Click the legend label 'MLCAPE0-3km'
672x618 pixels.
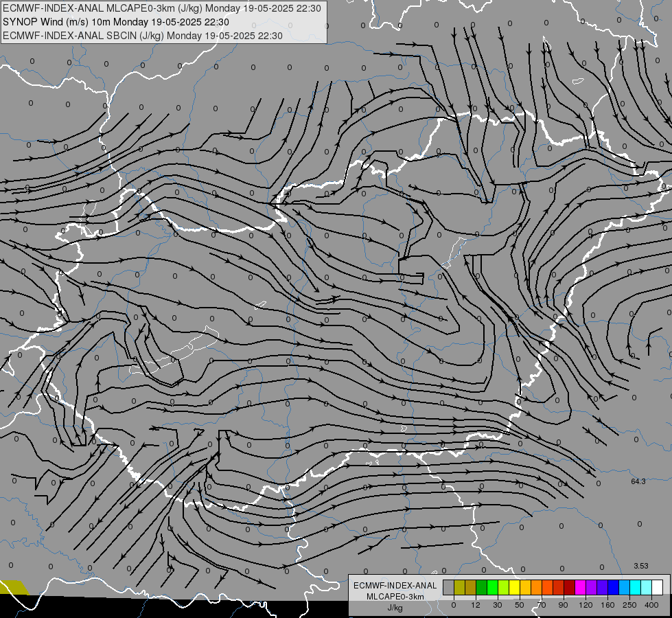[x=395, y=597]
